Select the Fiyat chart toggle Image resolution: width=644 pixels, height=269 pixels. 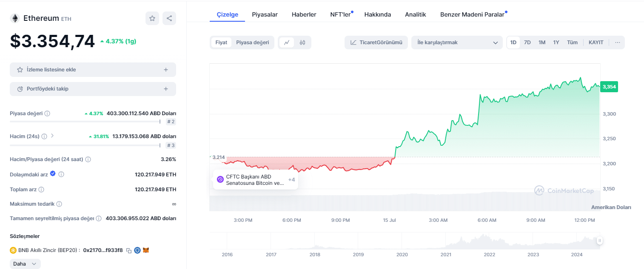pos(221,42)
